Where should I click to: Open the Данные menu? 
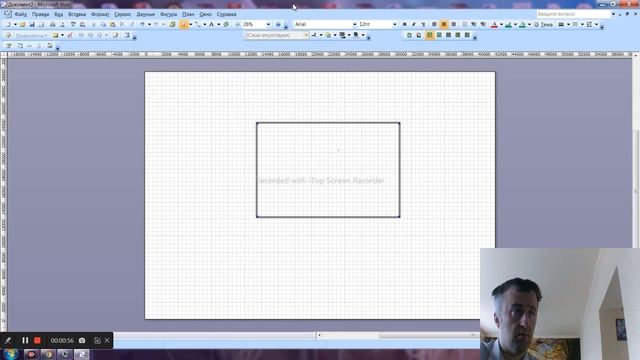click(x=145, y=14)
